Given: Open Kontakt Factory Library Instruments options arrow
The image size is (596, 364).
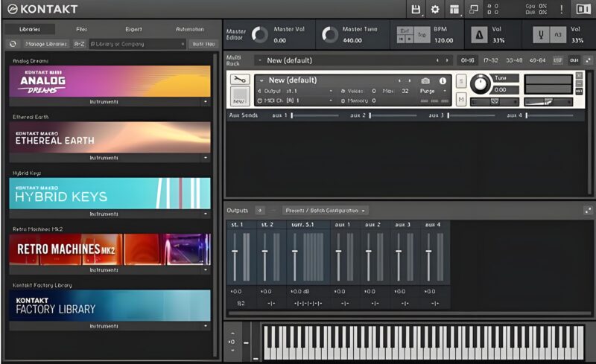Looking at the screenshot, I should coord(206,326).
